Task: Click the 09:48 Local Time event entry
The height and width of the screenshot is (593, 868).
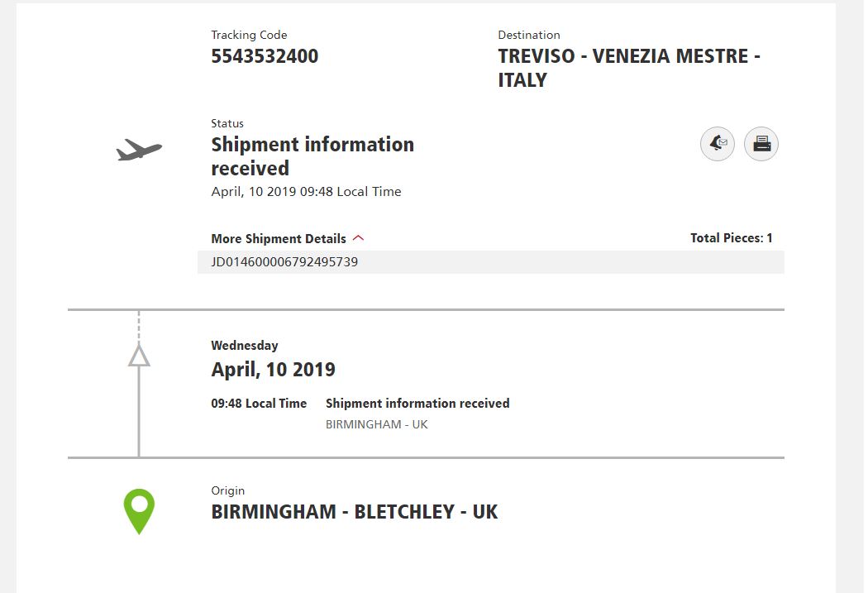Action: (x=259, y=404)
